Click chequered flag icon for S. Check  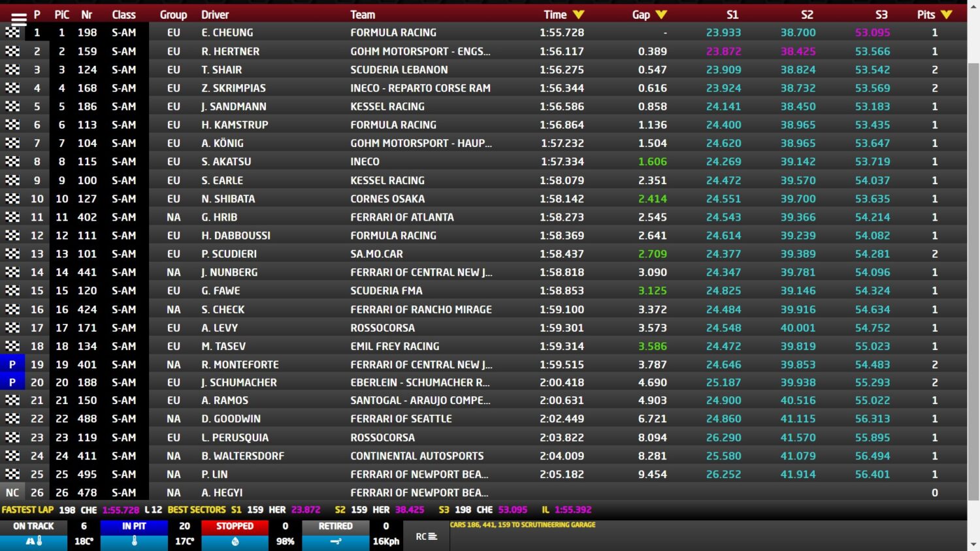12,309
